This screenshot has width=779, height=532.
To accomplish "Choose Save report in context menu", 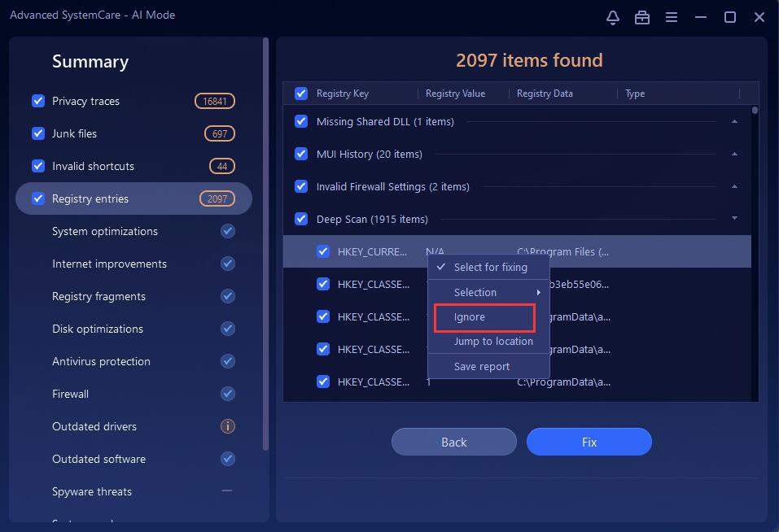I will pyautogui.click(x=489, y=366).
